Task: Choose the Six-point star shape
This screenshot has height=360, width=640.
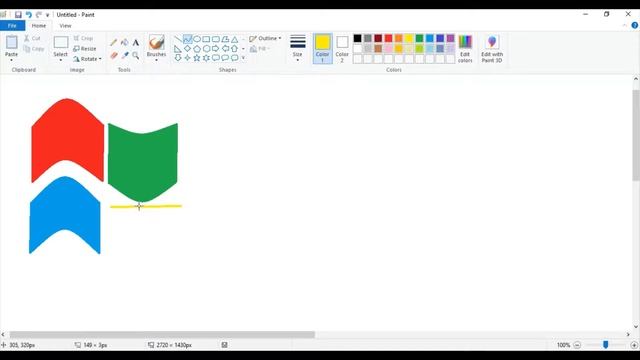Action: tap(206, 58)
